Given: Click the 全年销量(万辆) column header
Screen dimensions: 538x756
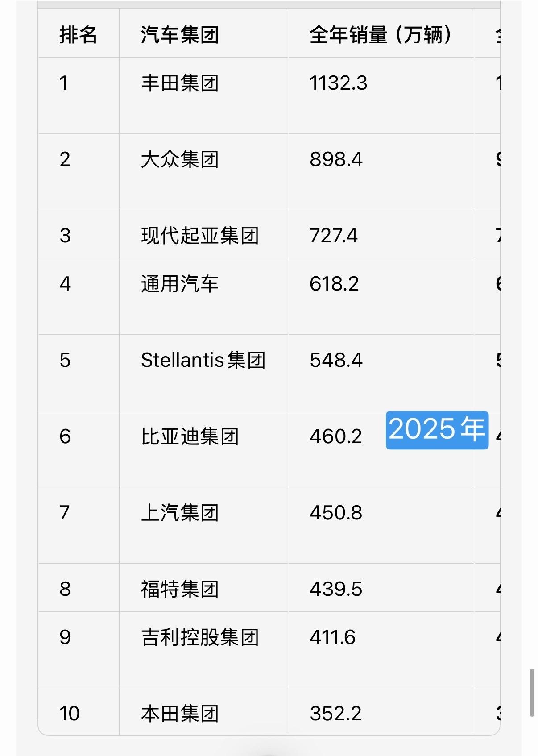Looking at the screenshot, I should [x=381, y=34].
